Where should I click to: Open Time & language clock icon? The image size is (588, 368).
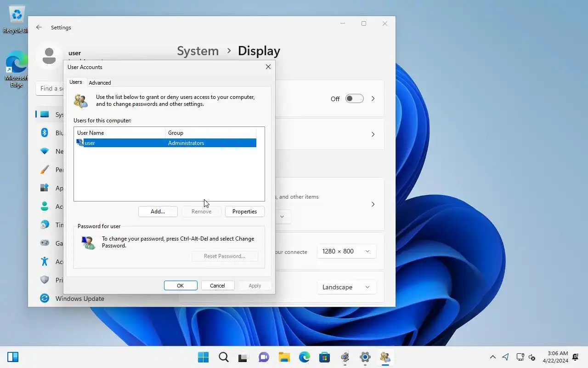(x=45, y=225)
